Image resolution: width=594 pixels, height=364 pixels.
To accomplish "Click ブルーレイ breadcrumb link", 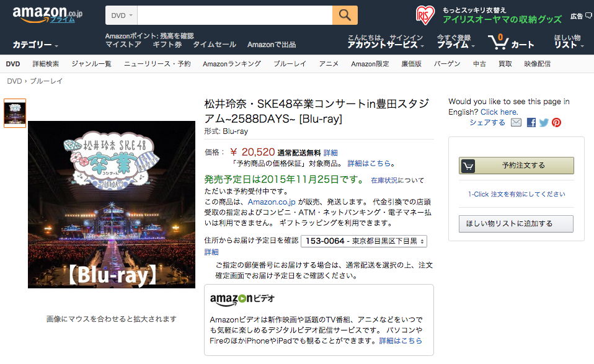I will pyautogui.click(x=47, y=81).
